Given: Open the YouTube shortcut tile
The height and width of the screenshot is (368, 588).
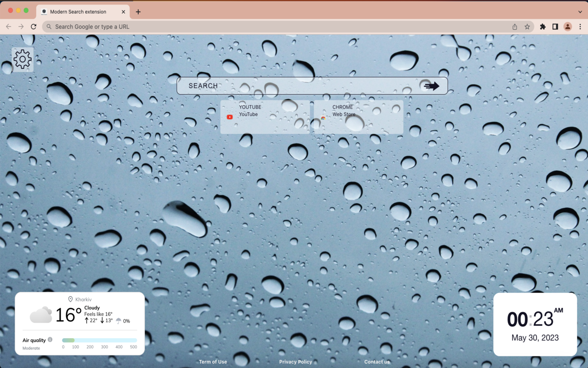Looking at the screenshot, I should tap(265, 117).
